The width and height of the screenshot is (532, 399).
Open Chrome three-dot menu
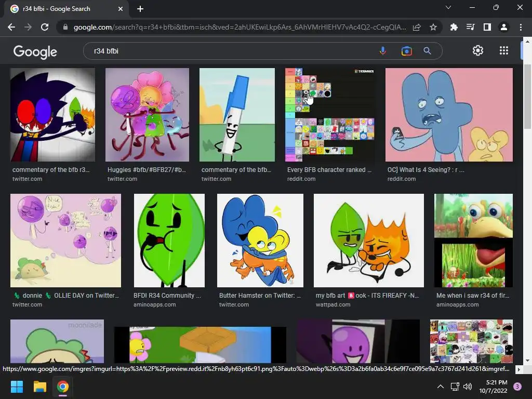tap(521, 27)
